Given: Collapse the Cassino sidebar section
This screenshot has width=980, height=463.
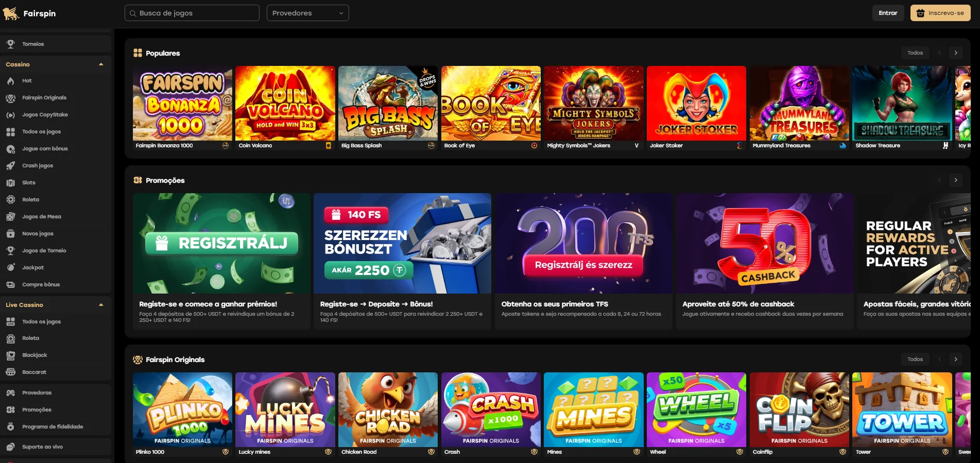Looking at the screenshot, I should [x=101, y=64].
